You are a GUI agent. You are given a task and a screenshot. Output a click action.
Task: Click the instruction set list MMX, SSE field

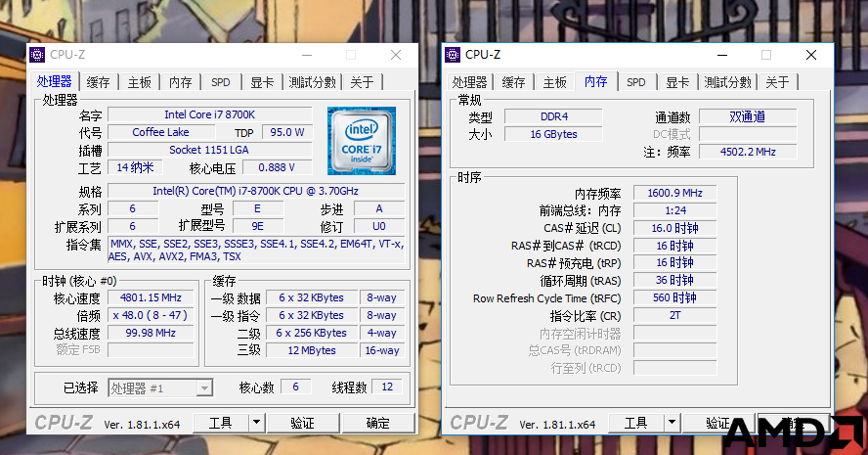pos(256,250)
